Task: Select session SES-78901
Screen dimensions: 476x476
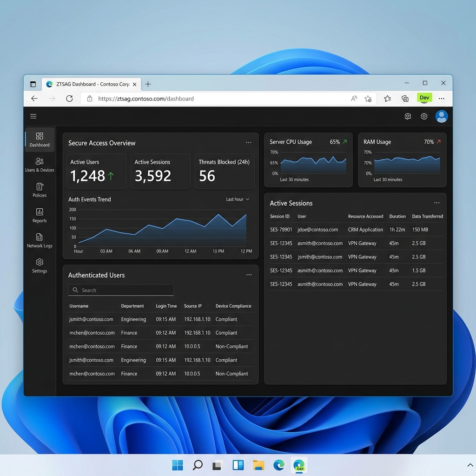Action: pos(281,230)
